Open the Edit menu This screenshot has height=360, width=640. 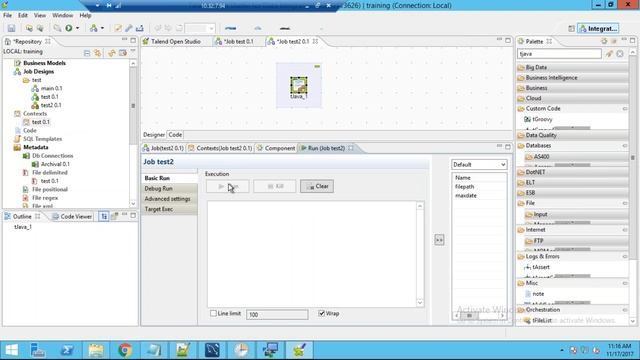pyautogui.click(x=23, y=15)
